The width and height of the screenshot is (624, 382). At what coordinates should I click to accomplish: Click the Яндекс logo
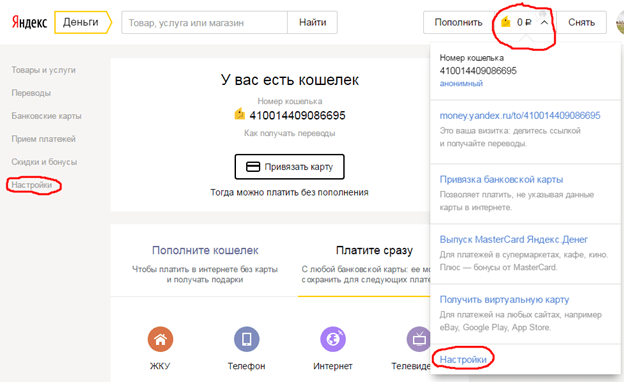click(x=29, y=22)
